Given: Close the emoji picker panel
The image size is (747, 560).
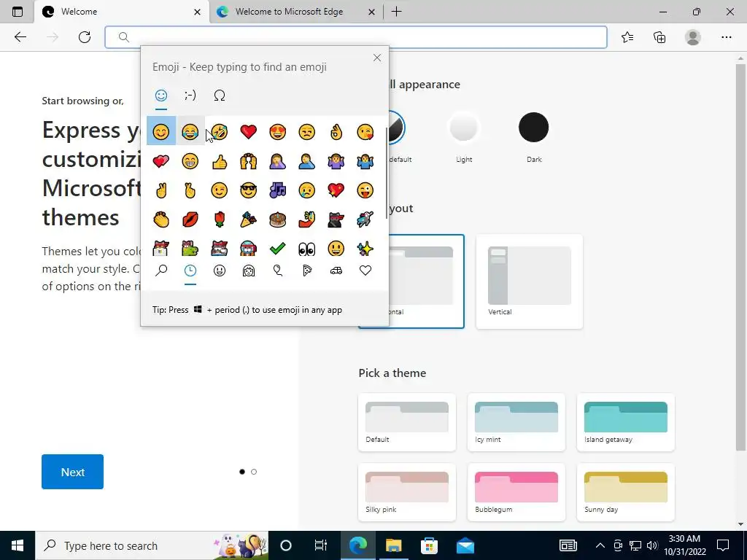Looking at the screenshot, I should (377, 58).
